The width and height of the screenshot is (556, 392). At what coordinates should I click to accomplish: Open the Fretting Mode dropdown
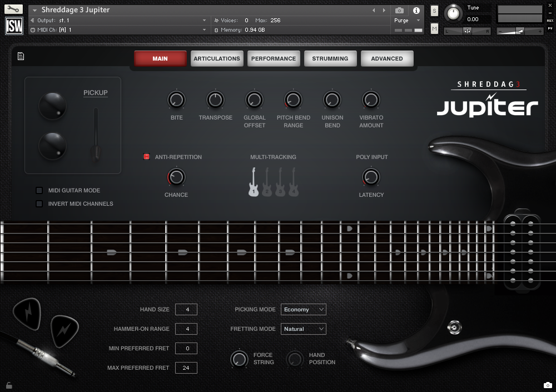(303, 329)
